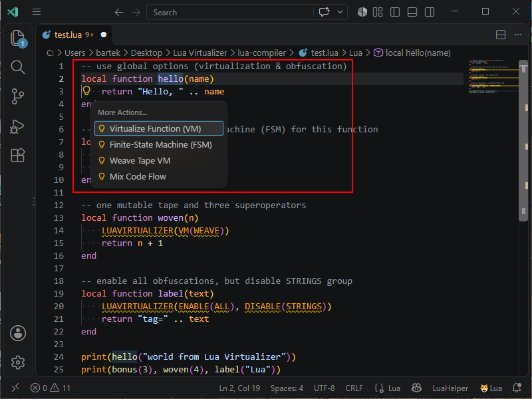Open Customize Layout icon
The width and height of the screenshot is (532, 399).
pyautogui.click(x=378, y=12)
